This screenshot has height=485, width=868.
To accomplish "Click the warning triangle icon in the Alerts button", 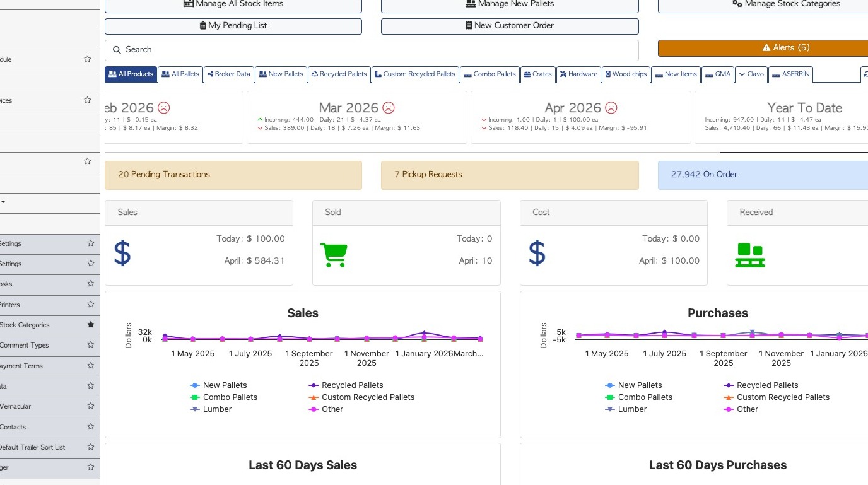I will click(x=766, y=48).
